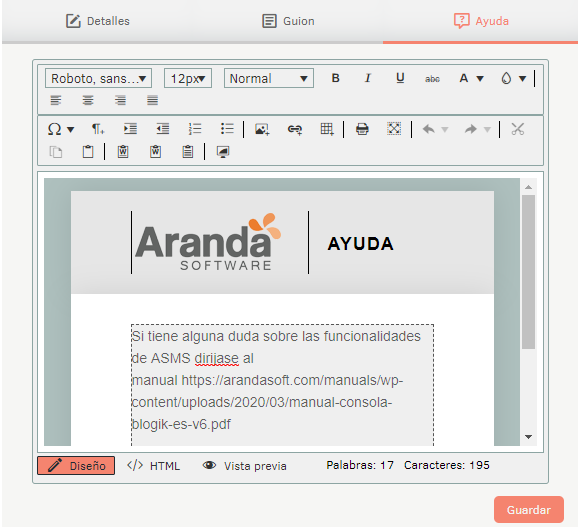Open the Roboto font family dropdown
The width and height of the screenshot is (578, 527).
(x=98, y=78)
